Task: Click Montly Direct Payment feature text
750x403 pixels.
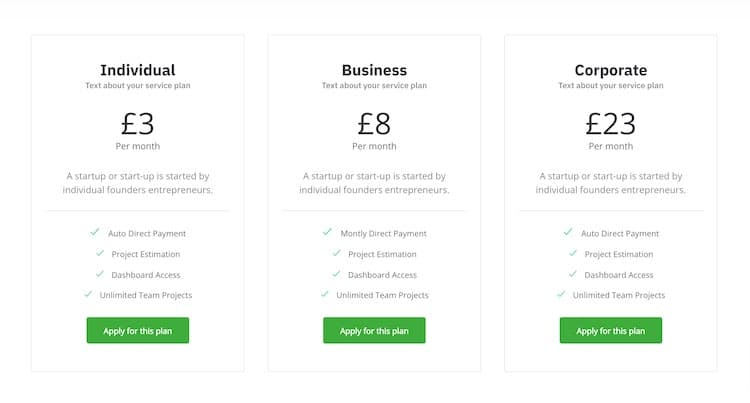Action: [383, 233]
